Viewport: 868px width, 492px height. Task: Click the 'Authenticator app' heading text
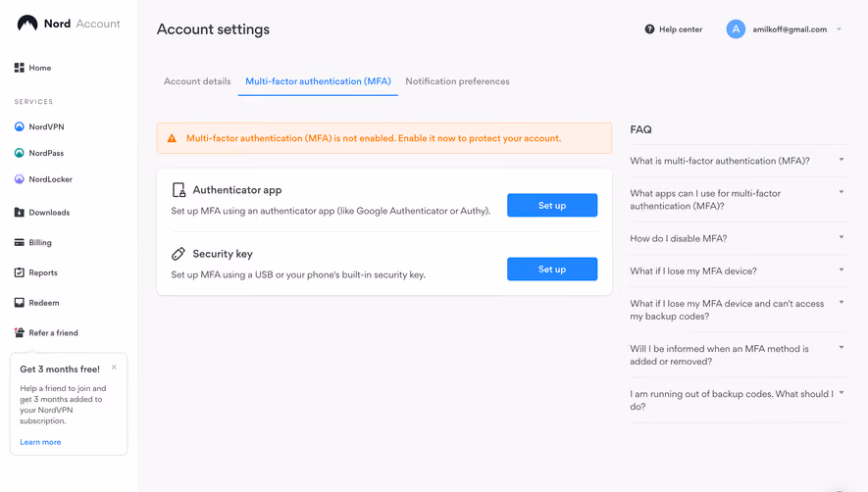237,190
